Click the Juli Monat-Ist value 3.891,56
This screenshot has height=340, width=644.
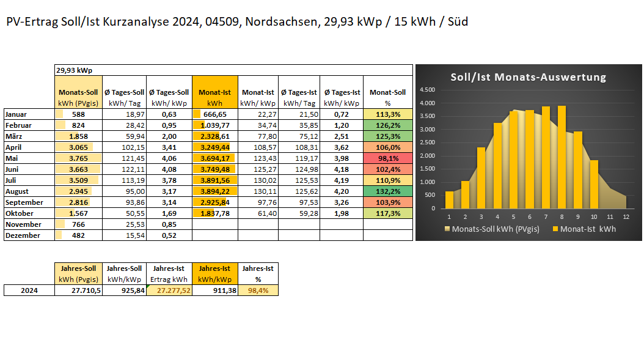pos(215,180)
